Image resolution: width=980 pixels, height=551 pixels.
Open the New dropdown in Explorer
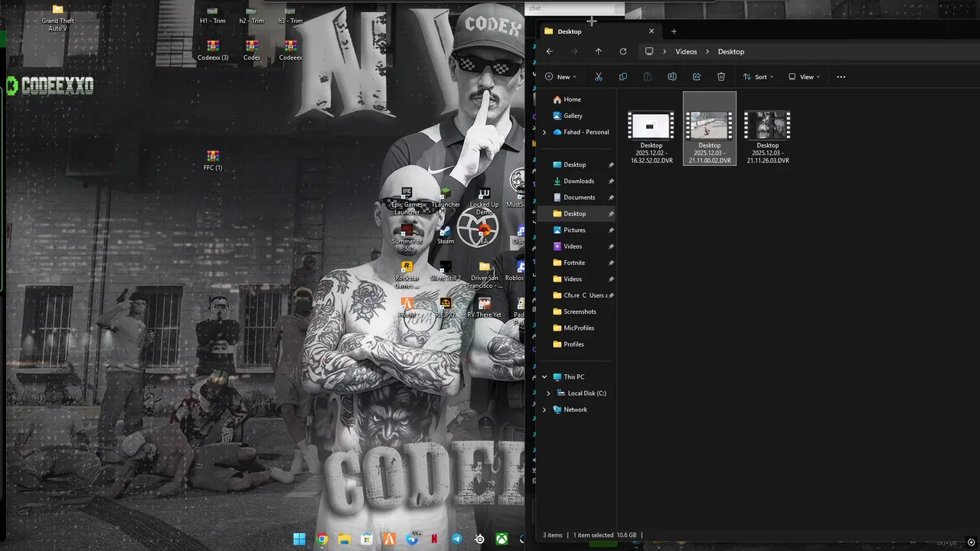coord(560,77)
